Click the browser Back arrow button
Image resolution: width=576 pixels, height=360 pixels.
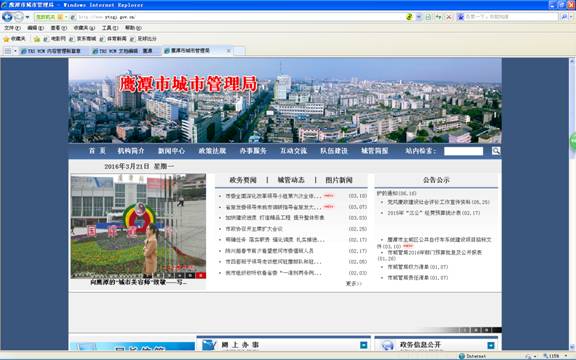tap(7, 17)
